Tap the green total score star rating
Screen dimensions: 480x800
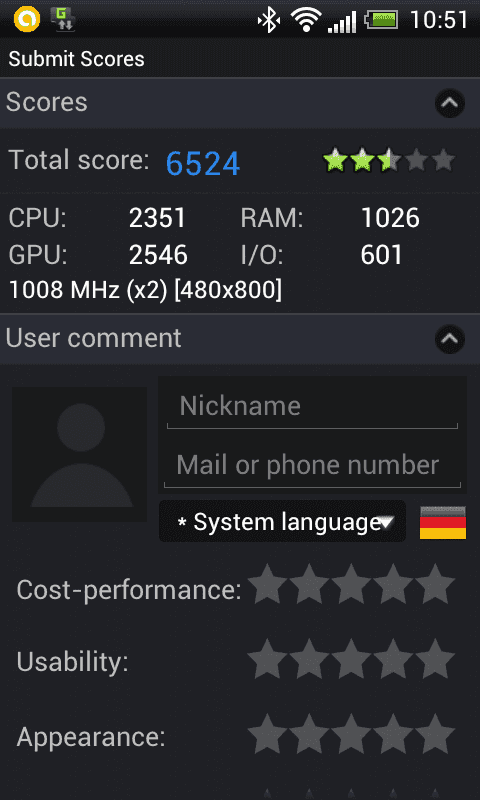coord(389,160)
